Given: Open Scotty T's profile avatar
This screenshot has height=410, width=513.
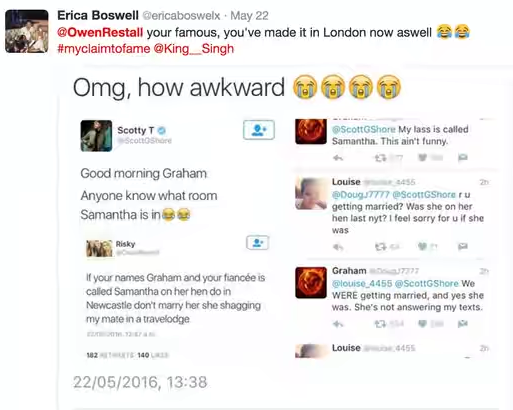Looking at the screenshot, I should 96,136.
